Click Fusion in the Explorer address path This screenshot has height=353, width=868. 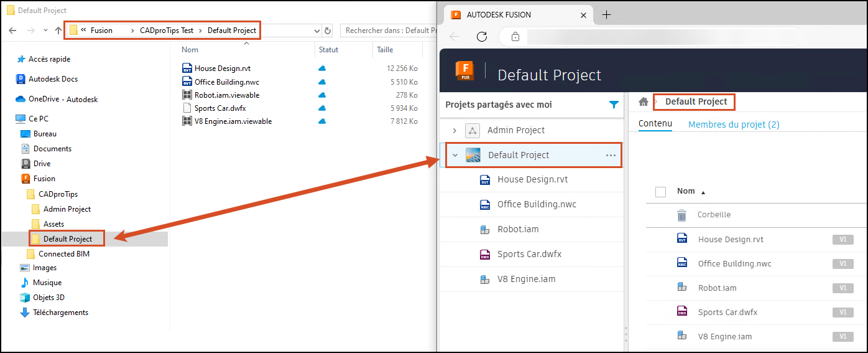point(101,31)
